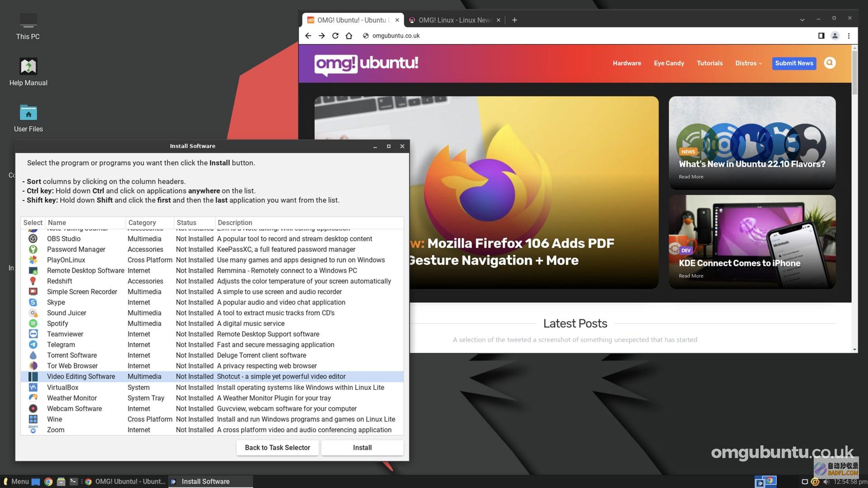The image size is (868, 488).
Task: Close the OMG! Linux browser tab
Action: [x=498, y=20]
